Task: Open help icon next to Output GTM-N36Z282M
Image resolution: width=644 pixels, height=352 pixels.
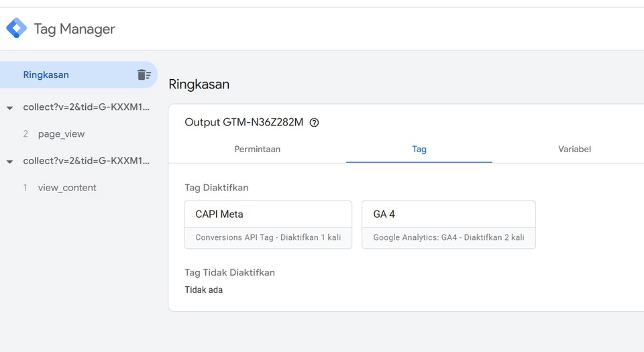Action: pos(314,122)
